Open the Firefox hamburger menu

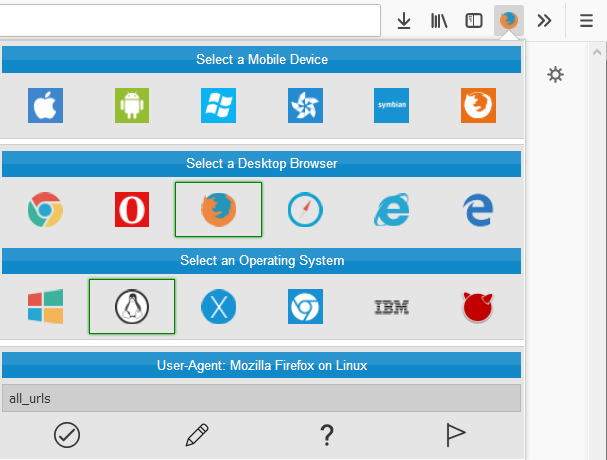click(x=587, y=20)
